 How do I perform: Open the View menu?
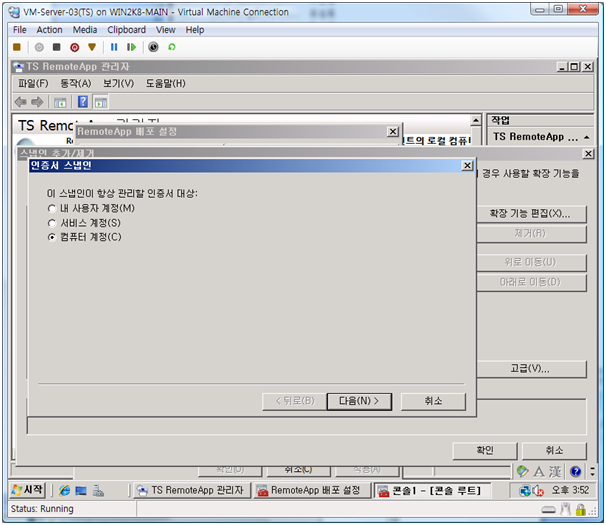[x=165, y=30]
